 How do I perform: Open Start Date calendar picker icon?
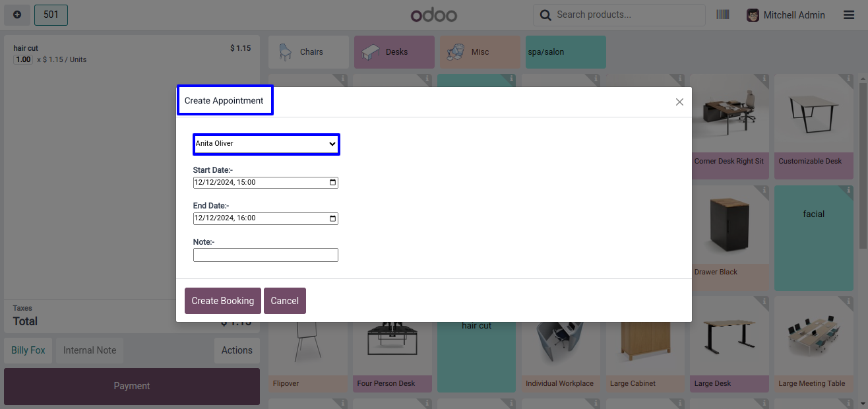click(x=332, y=183)
